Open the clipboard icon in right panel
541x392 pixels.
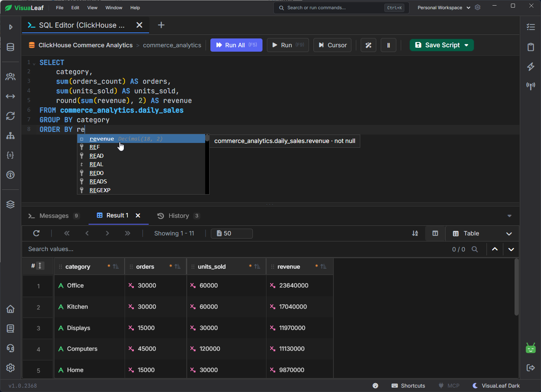point(531,47)
